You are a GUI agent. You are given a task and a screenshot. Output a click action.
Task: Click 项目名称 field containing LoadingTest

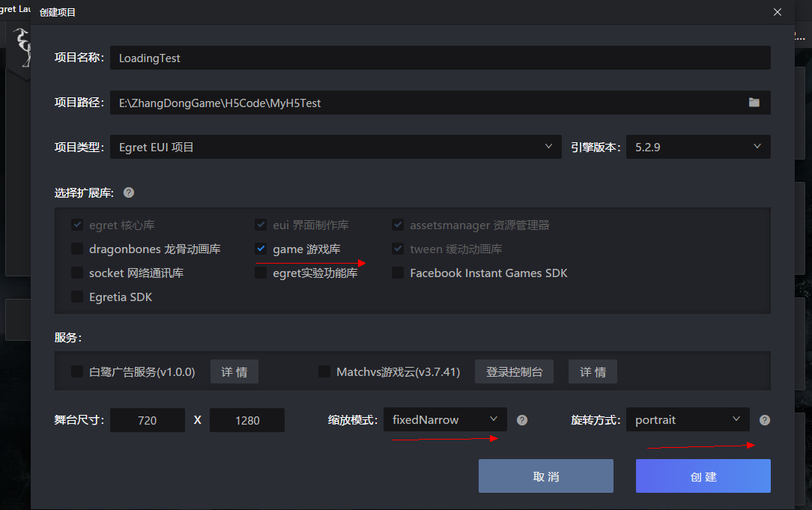pyautogui.click(x=440, y=58)
